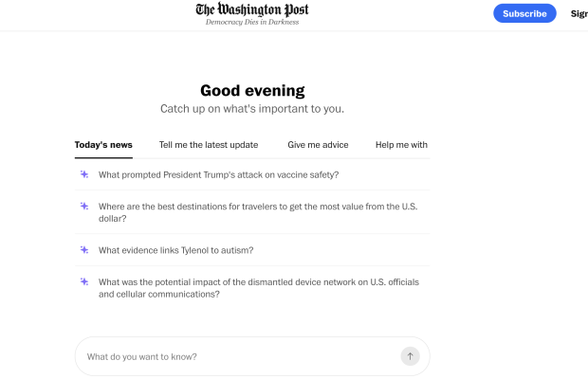Switch to Tell me the latest update tab
Screen dimensions: 588x379
coord(209,145)
